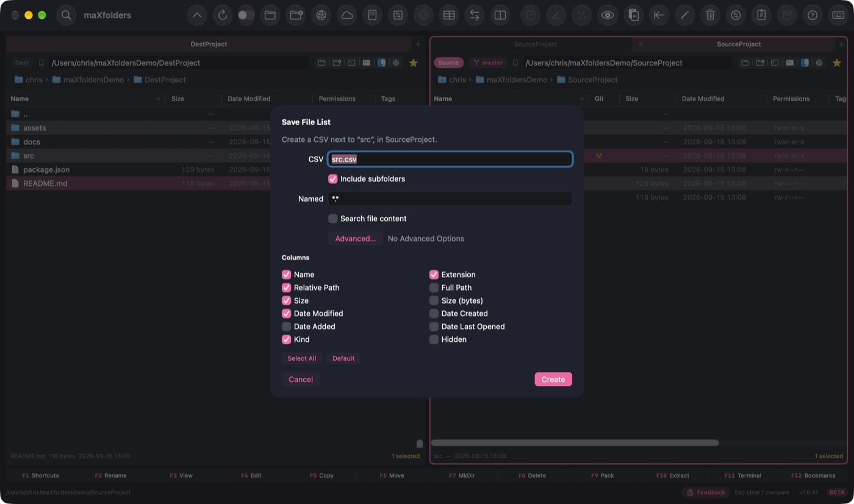Click the new folder (folder-plus) icon in top toolbar
The height and width of the screenshot is (504, 854).
click(296, 15)
